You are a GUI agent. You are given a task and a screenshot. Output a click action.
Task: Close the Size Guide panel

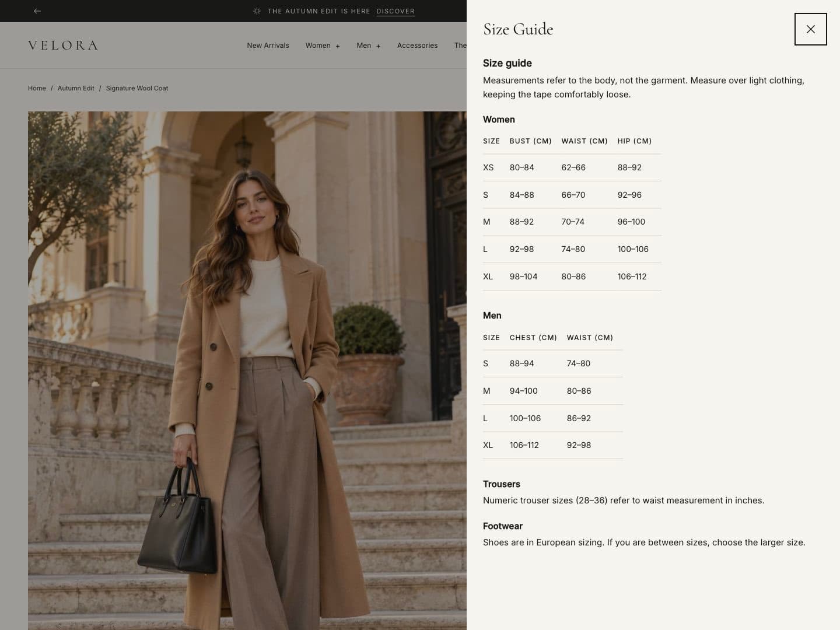tap(810, 29)
